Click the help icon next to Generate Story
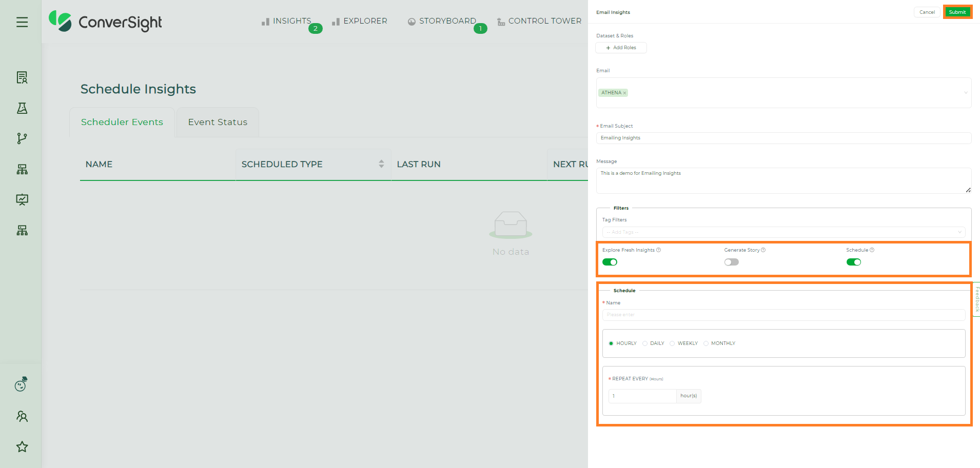980x468 pixels. point(763,250)
